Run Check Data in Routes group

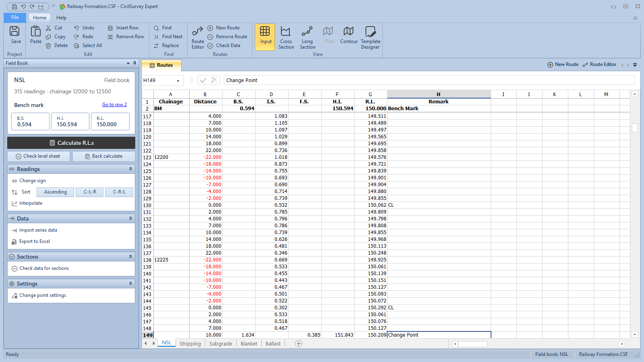[224, 45]
